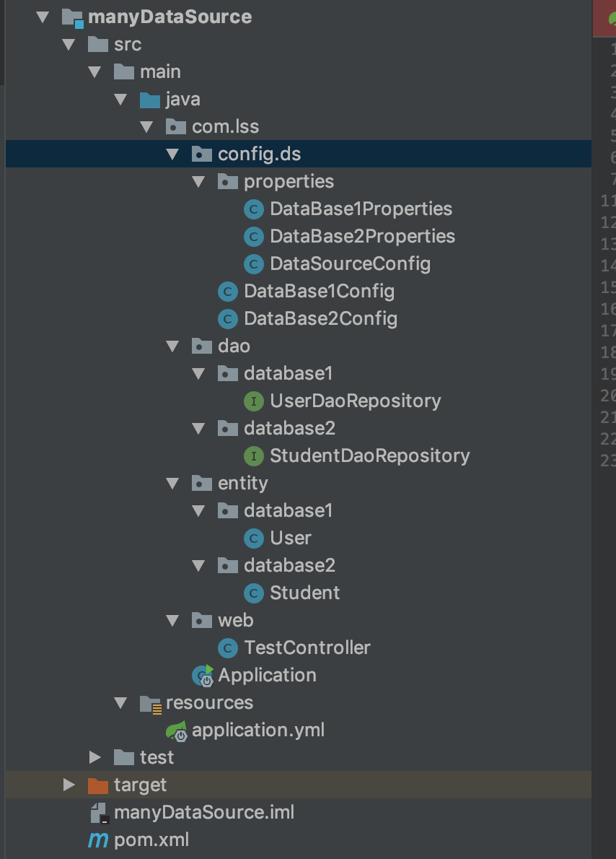
Task: Select TestController in the project tree
Action: coord(307,647)
